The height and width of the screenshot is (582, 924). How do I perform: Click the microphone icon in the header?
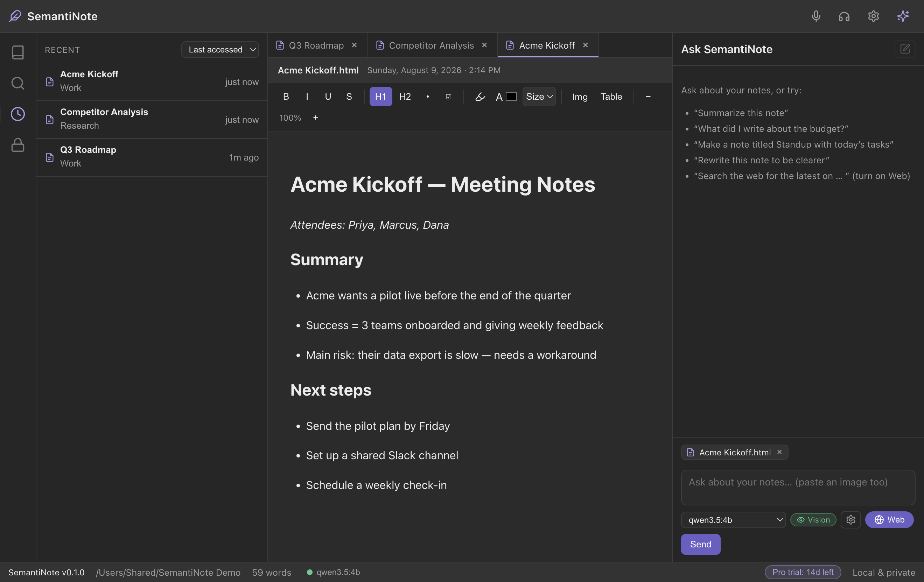pos(816,16)
